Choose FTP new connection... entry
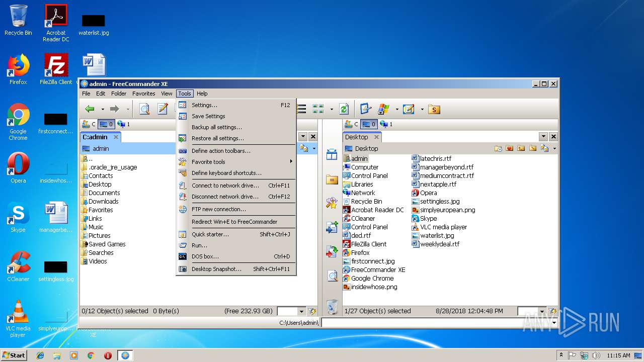 [235, 209]
